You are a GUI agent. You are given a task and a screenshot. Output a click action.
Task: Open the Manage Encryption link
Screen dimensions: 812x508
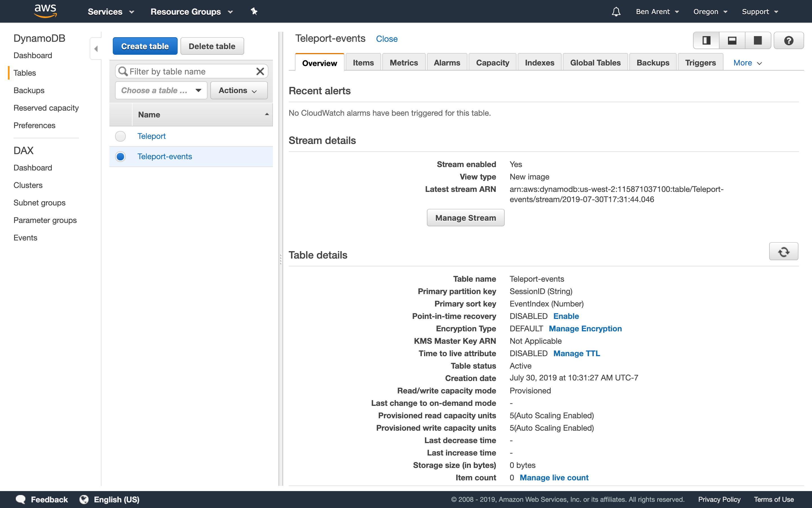585,329
